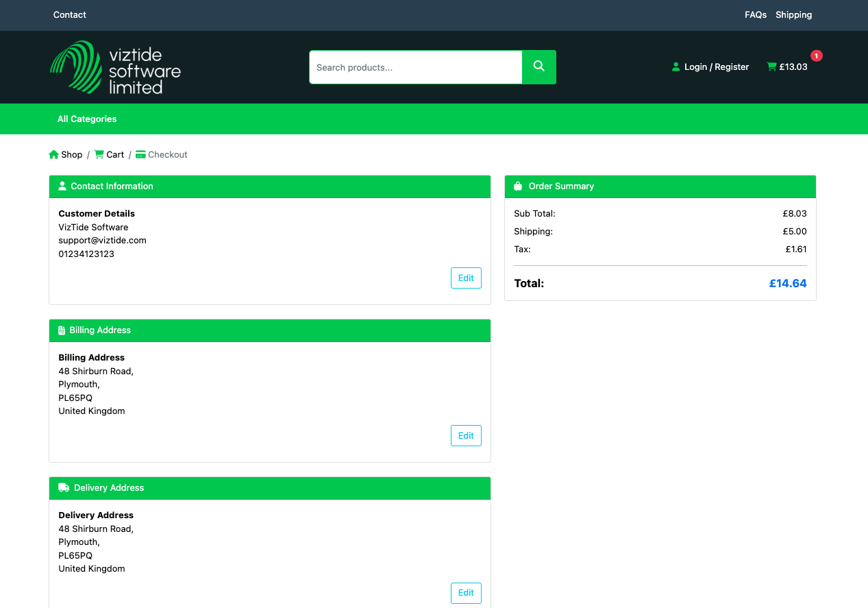Go to the FAQs page
The image size is (868, 608).
(x=756, y=15)
